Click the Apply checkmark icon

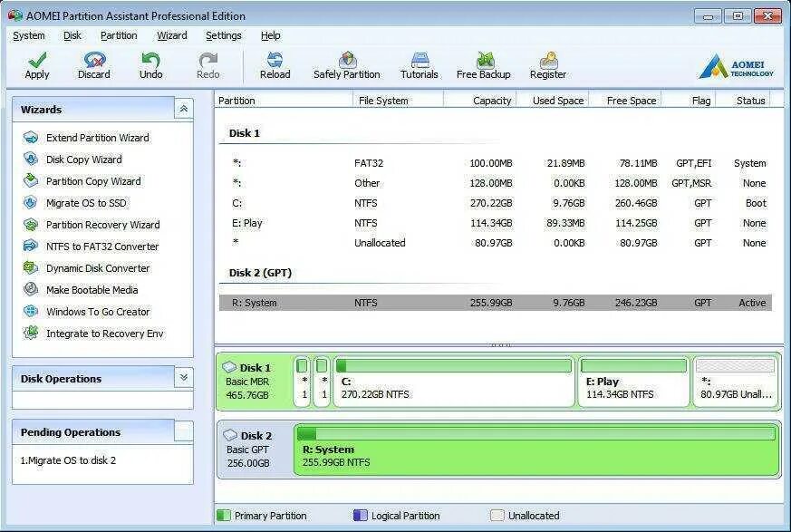pos(37,60)
